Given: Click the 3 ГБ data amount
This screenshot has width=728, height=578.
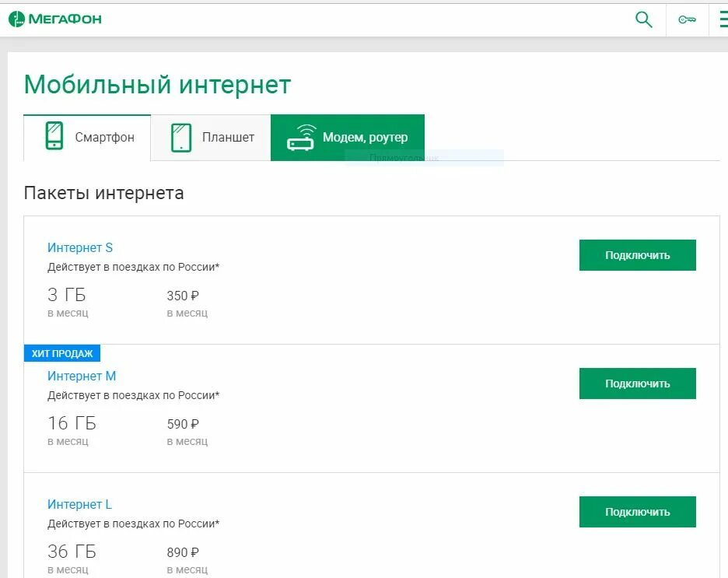Looking at the screenshot, I should point(66,295).
